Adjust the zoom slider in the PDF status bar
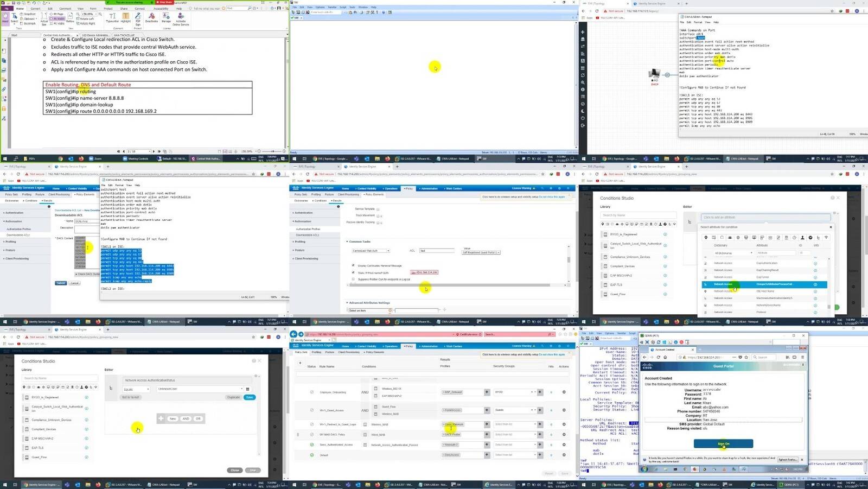The height and width of the screenshot is (489, 868). (x=274, y=151)
